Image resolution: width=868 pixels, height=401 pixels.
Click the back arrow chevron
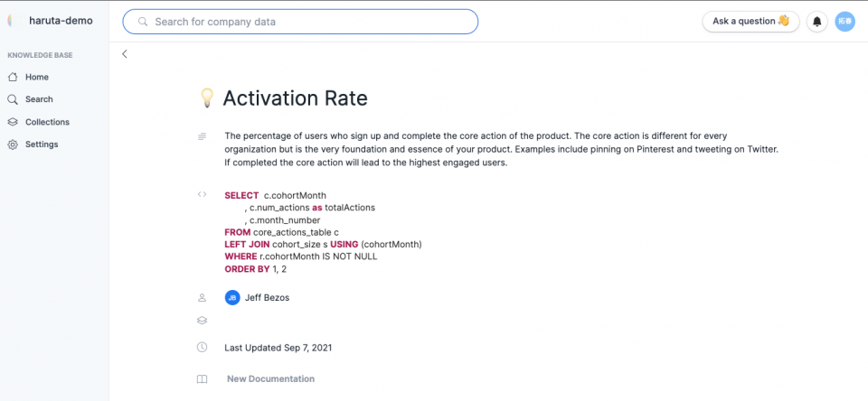click(125, 53)
